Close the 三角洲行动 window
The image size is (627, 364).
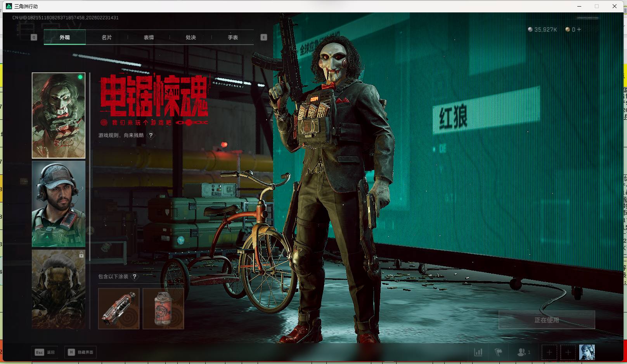point(615,6)
